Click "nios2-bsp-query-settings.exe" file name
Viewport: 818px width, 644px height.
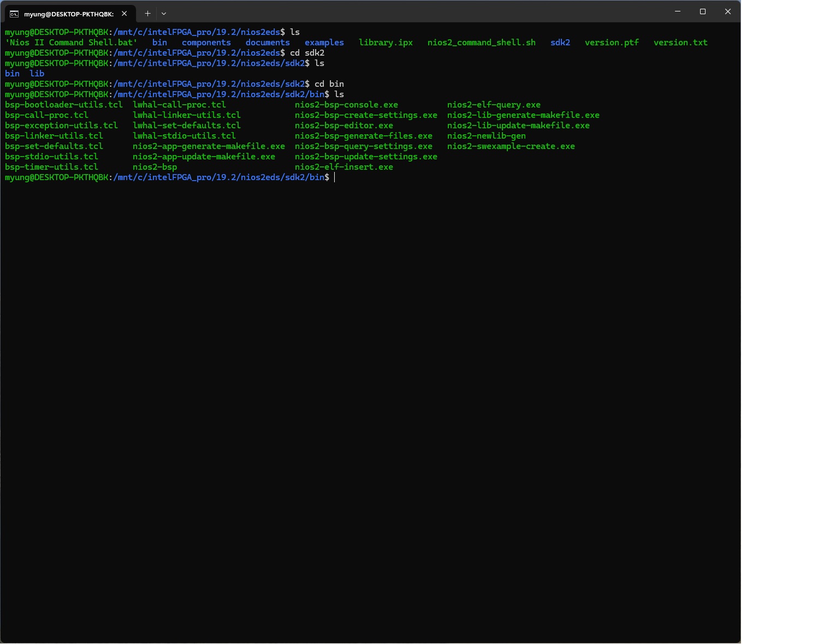364,146
